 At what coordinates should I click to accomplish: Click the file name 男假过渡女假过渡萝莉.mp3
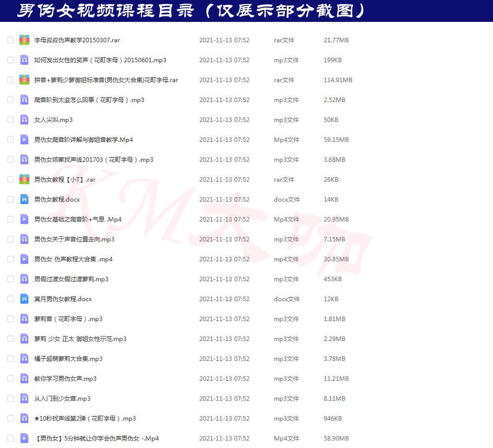[71, 279]
